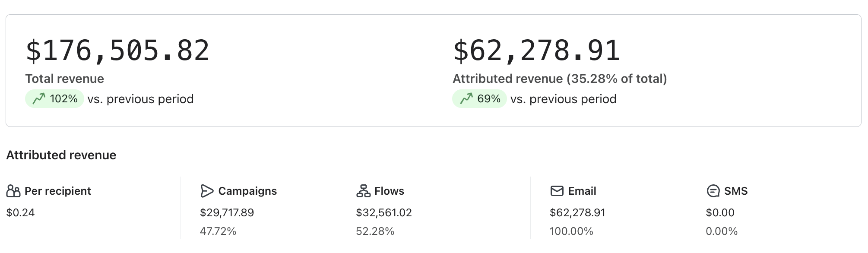Click the SMS label text
This screenshot has width=868, height=253.
tap(735, 191)
